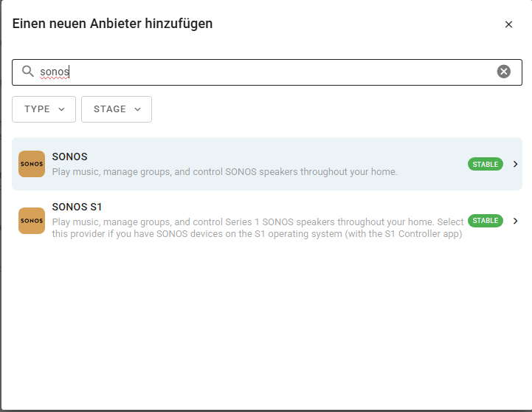Click SONOS description about speakers throughout home
The height and width of the screenshot is (412, 532).
tap(224, 172)
